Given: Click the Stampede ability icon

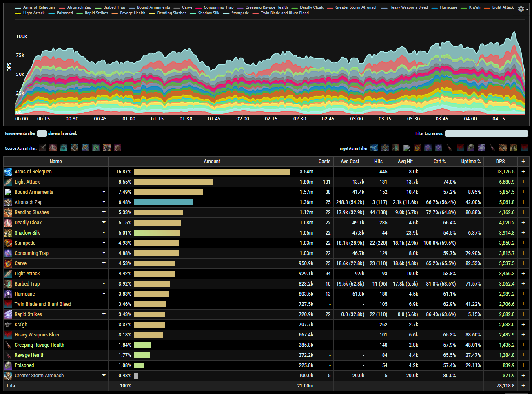Looking at the screenshot, I should click(8, 243).
